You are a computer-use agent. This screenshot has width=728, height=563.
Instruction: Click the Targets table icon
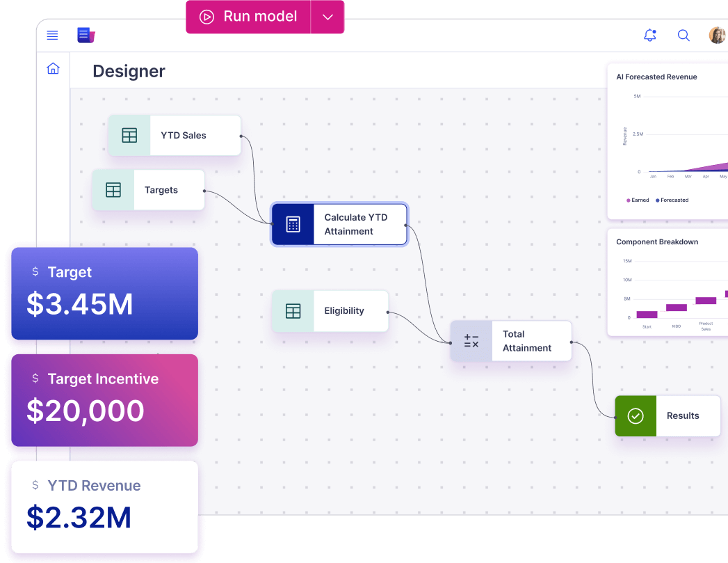pyautogui.click(x=113, y=190)
